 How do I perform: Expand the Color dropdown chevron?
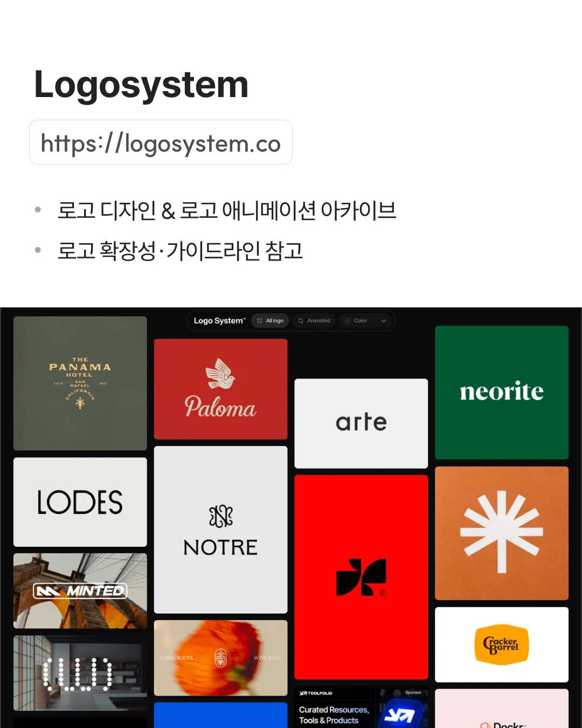(384, 320)
